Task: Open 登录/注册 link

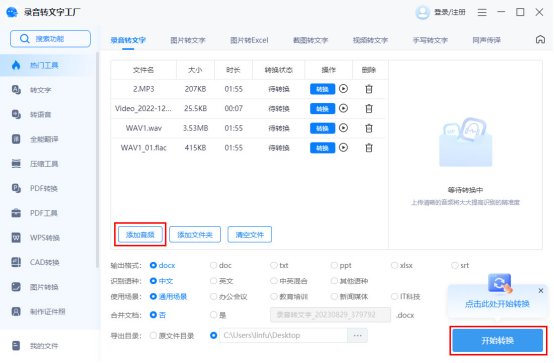Action: 450,12
